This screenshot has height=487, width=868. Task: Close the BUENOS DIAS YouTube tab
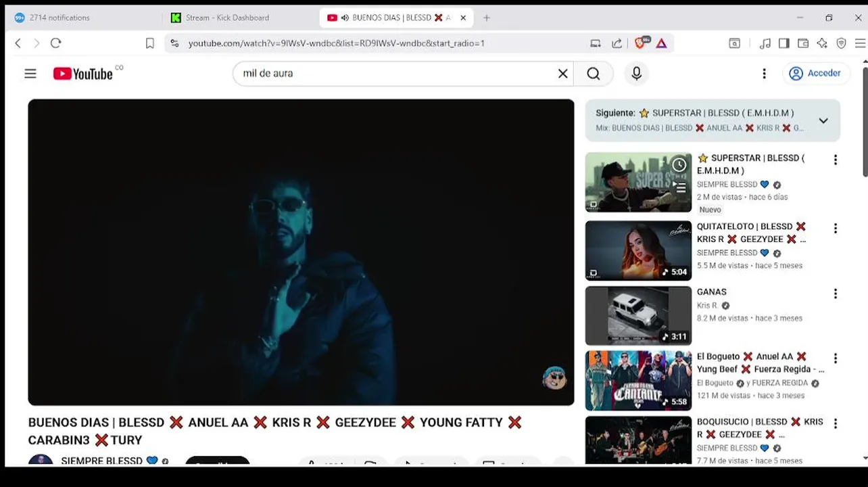click(x=463, y=18)
